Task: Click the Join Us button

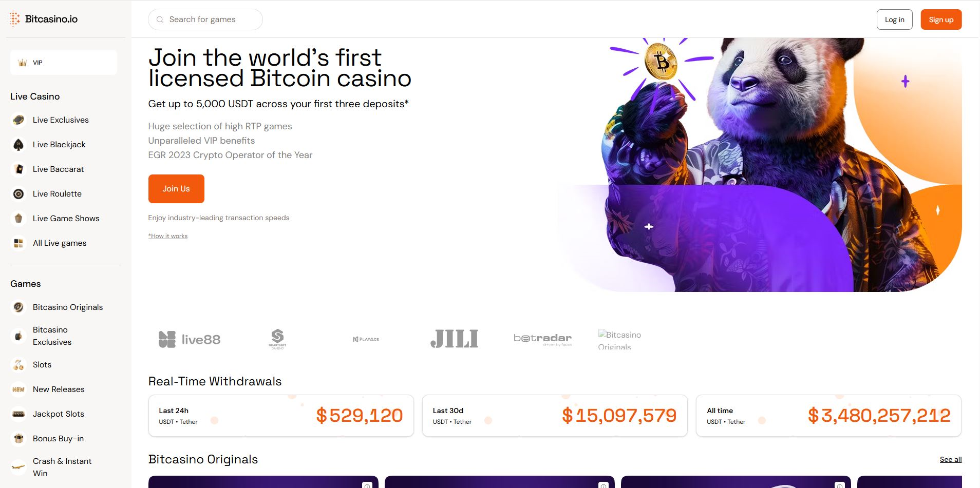Action: (x=176, y=189)
